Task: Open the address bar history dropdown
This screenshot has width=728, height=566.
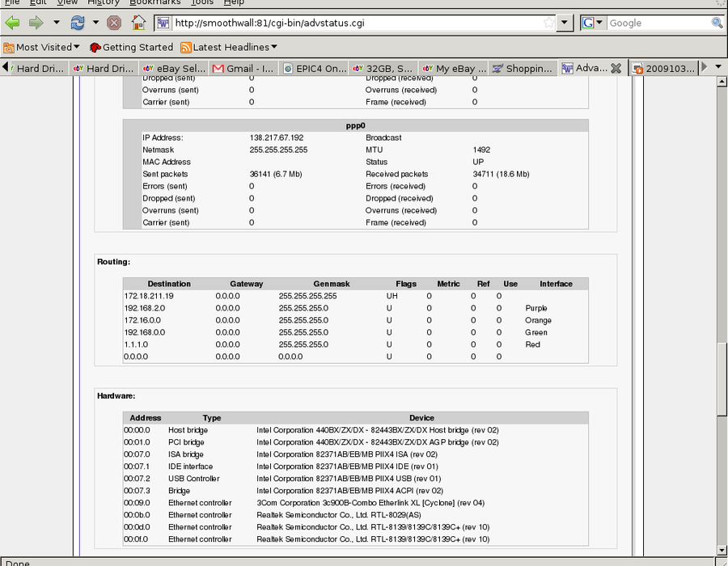Action: (564, 23)
